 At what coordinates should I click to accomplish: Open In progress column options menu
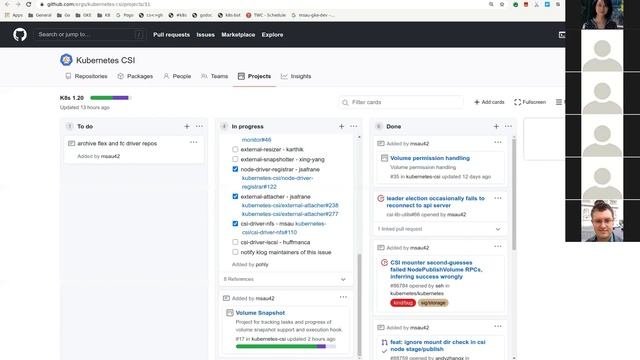coord(353,127)
